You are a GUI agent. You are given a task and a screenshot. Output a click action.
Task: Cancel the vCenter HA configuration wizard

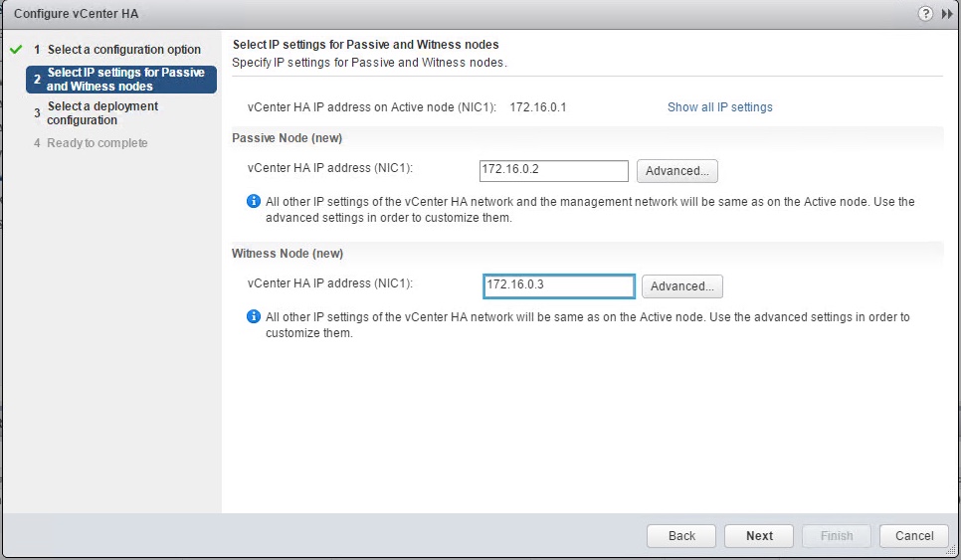point(913,536)
